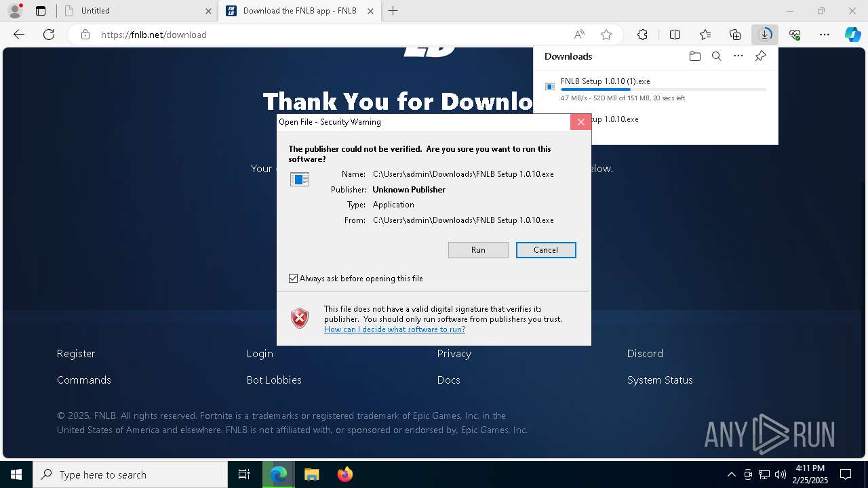Close the Security Warning dialog

click(580, 122)
